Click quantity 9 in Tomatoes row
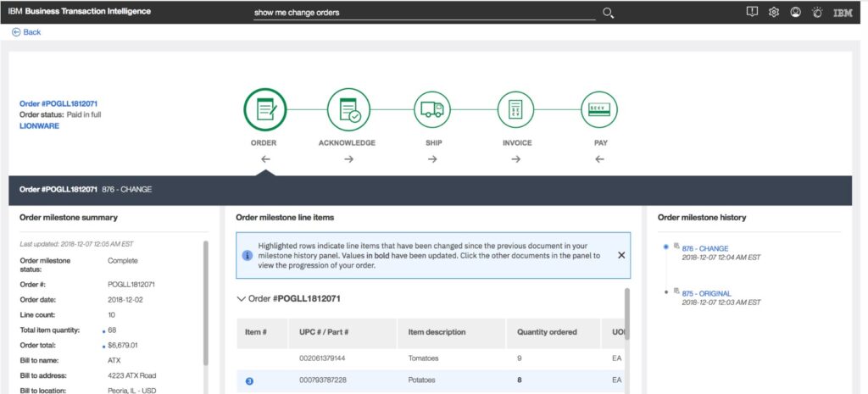868x394 pixels. 520,358
